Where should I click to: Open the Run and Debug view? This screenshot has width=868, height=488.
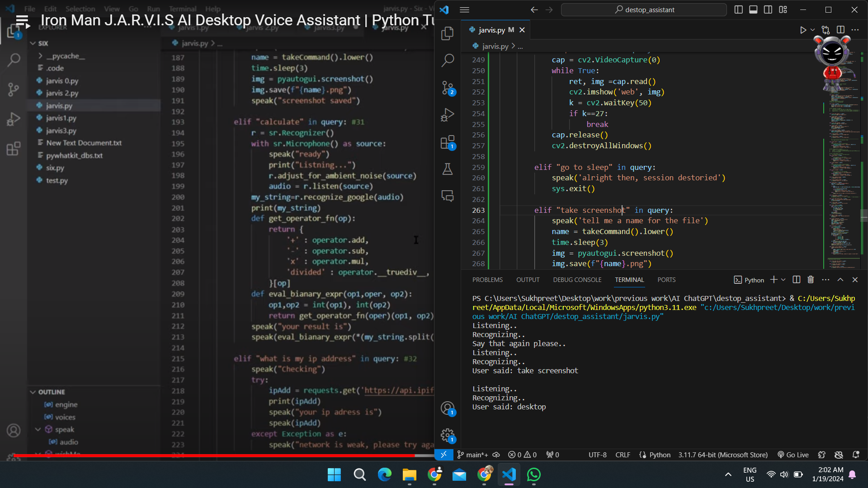448,115
